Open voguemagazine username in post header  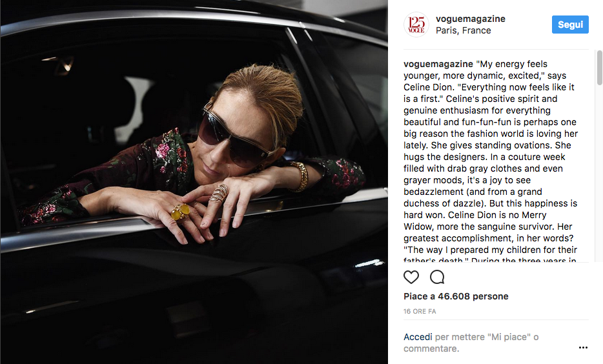(470, 19)
